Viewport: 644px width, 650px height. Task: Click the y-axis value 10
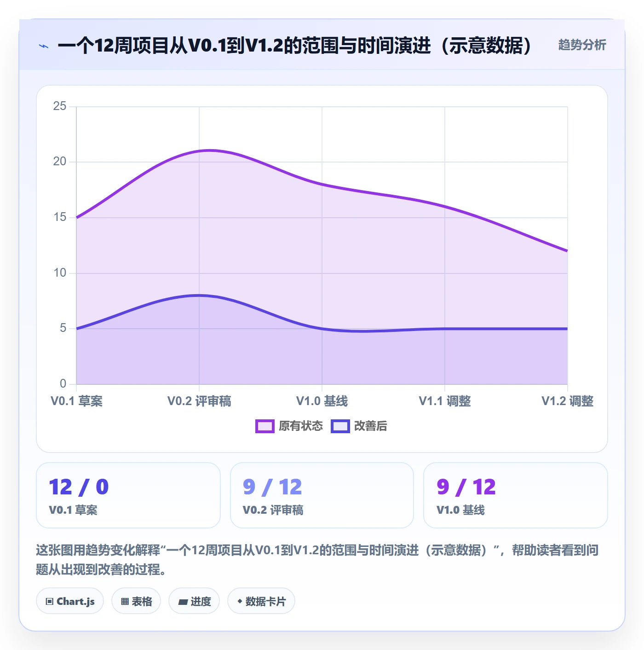(x=60, y=273)
